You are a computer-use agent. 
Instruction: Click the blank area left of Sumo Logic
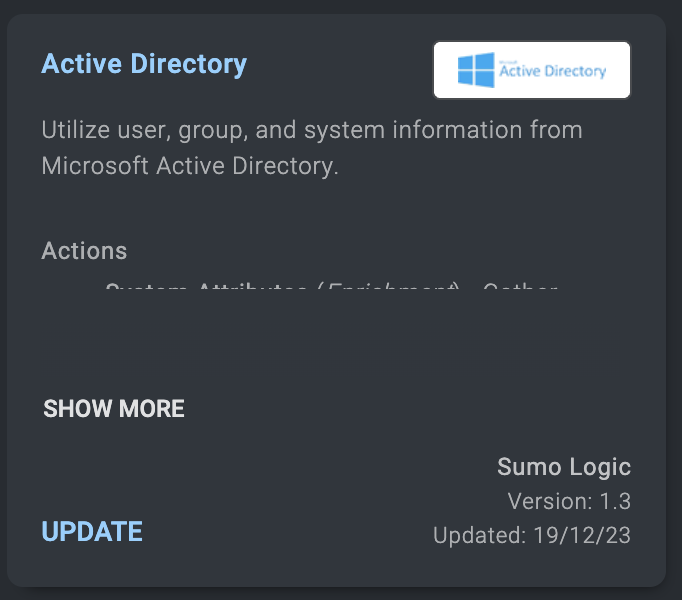tap(300, 467)
